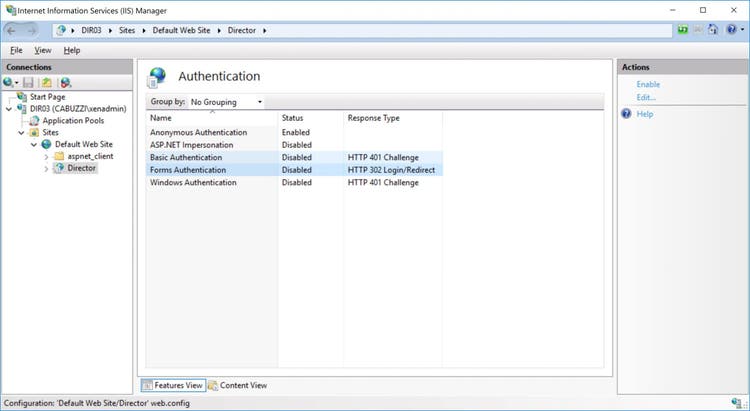The width and height of the screenshot is (750, 411).
Task: Select the Director application node
Action: [x=81, y=168]
